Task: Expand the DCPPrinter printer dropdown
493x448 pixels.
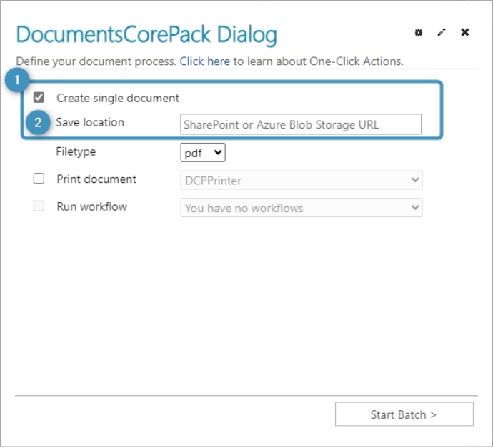Action: tap(301, 181)
